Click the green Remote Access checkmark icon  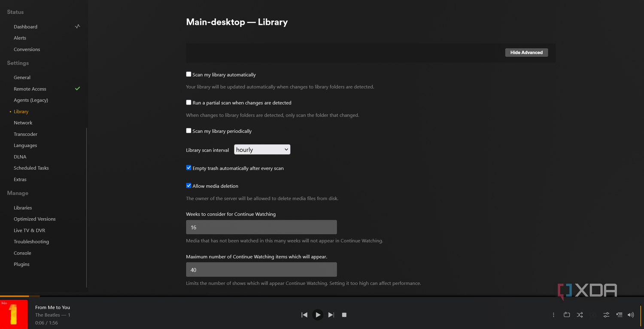(x=77, y=88)
